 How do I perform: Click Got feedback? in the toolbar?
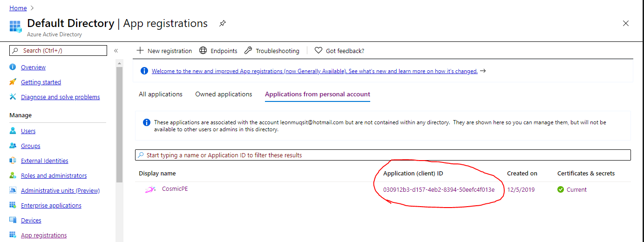coord(339,51)
